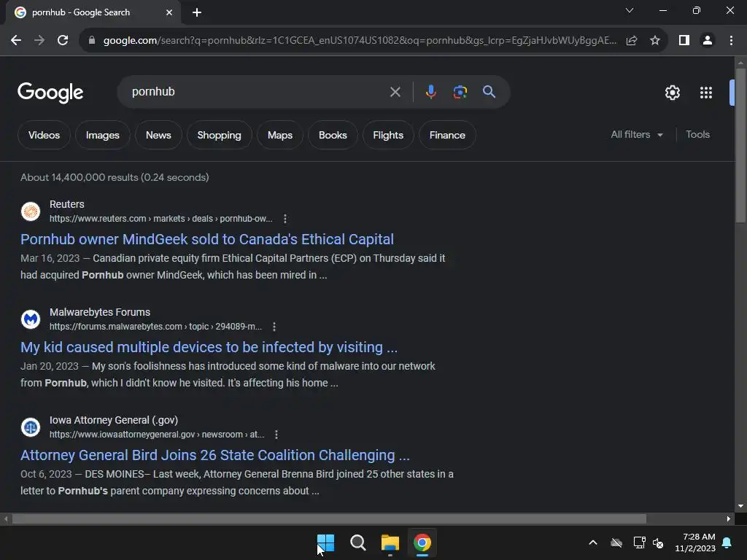Viewport: 747px width, 560px height.
Task: Open File Explorer from taskbar
Action: 390,542
